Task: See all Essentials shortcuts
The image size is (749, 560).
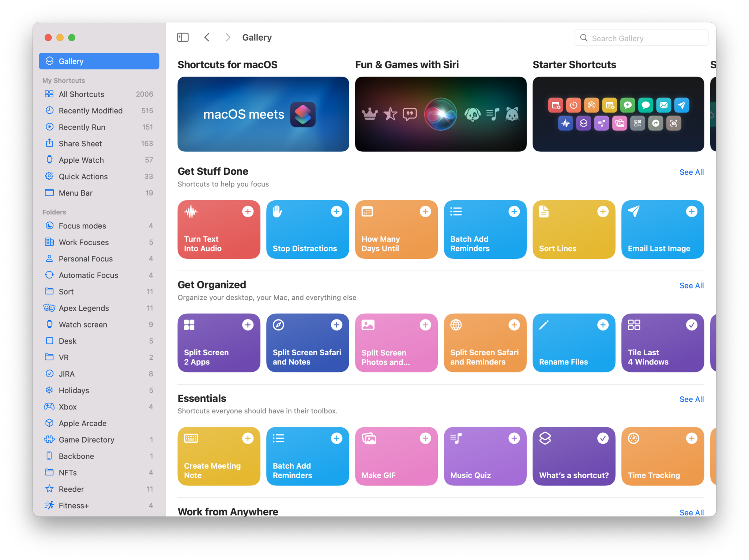Action: coord(691,399)
